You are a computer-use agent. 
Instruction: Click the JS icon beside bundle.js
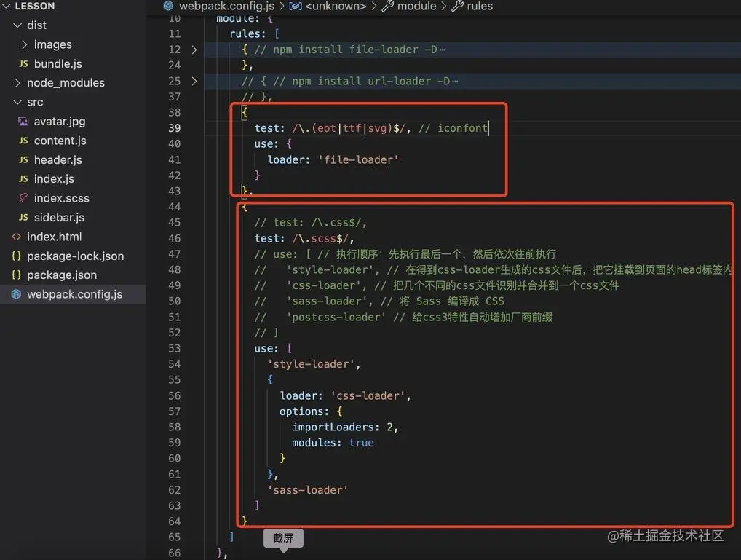click(23, 64)
